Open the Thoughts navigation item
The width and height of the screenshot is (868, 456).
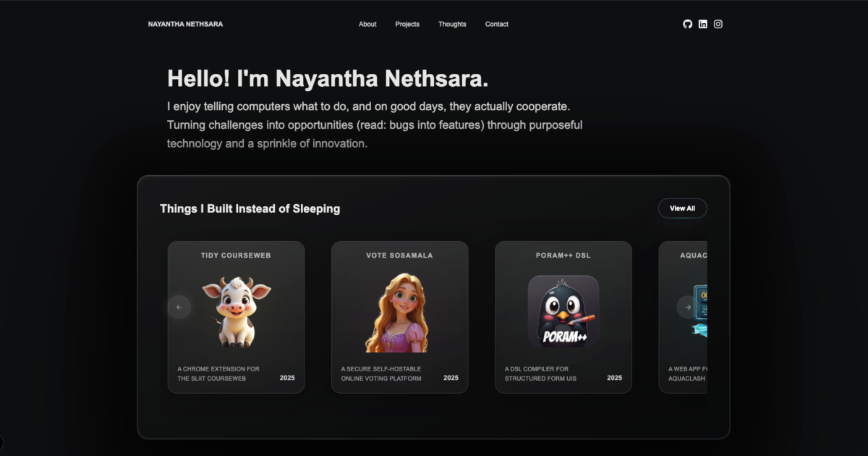(452, 24)
